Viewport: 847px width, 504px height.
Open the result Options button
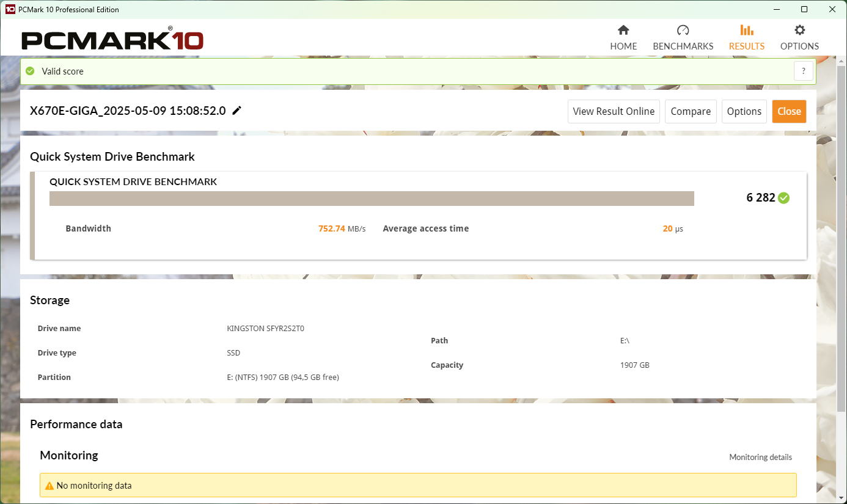pos(744,111)
